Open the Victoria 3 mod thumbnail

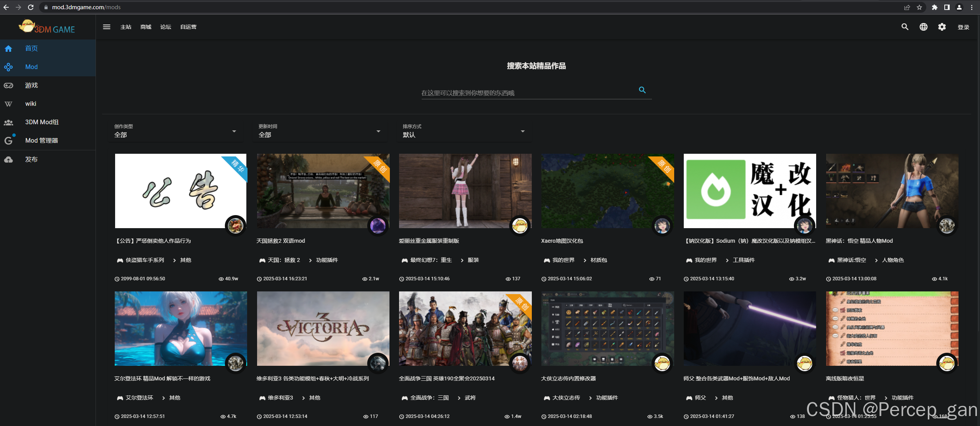(x=323, y=328)
